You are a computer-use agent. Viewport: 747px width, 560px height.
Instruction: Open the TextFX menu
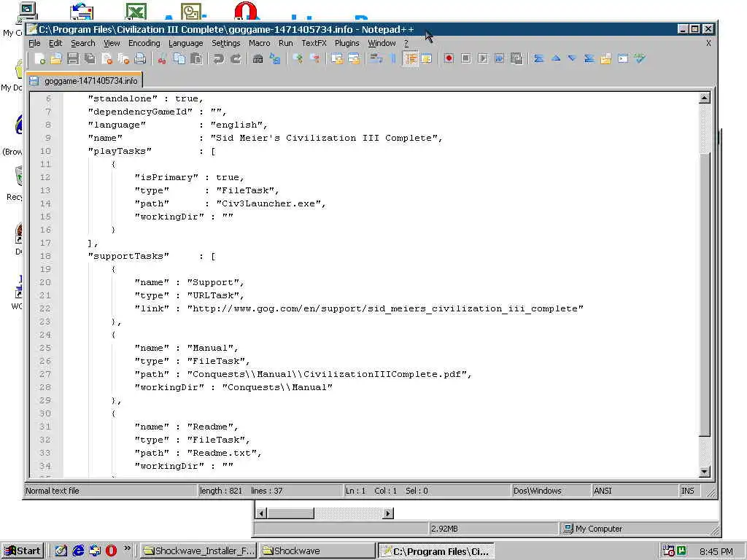tap(314, 43)
